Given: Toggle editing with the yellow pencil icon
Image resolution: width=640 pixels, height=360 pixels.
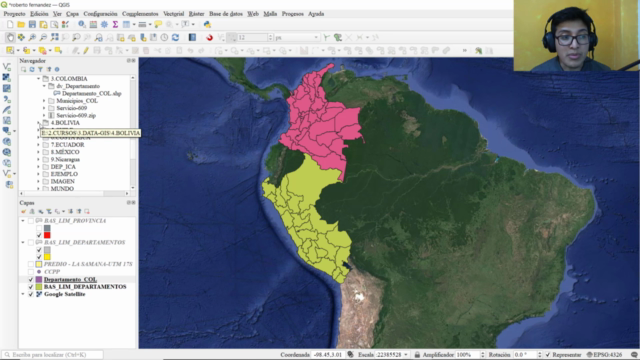Looking at the screenshot, I should 86,51.
